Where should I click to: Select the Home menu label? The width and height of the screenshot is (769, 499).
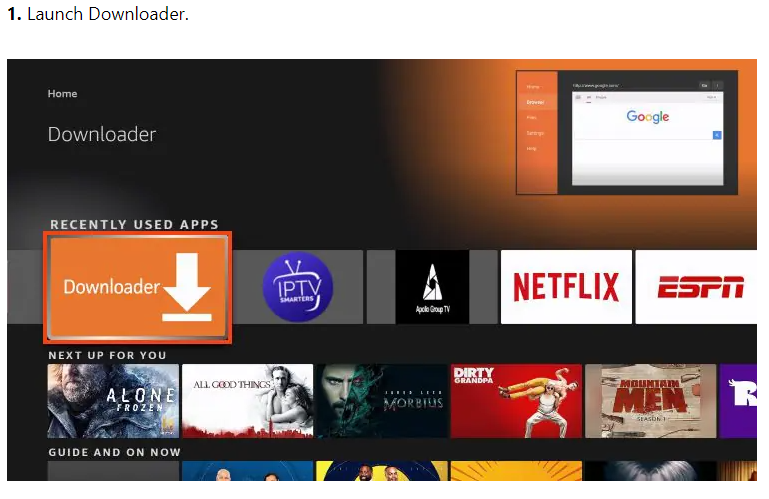(x=62, y=94)
